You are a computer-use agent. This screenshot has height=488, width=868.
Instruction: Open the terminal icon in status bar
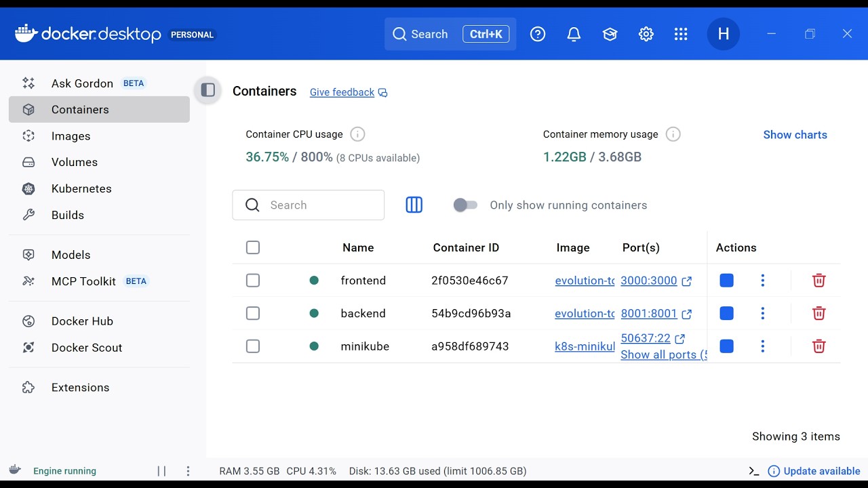pyautogui.click(x=753, y=471)
